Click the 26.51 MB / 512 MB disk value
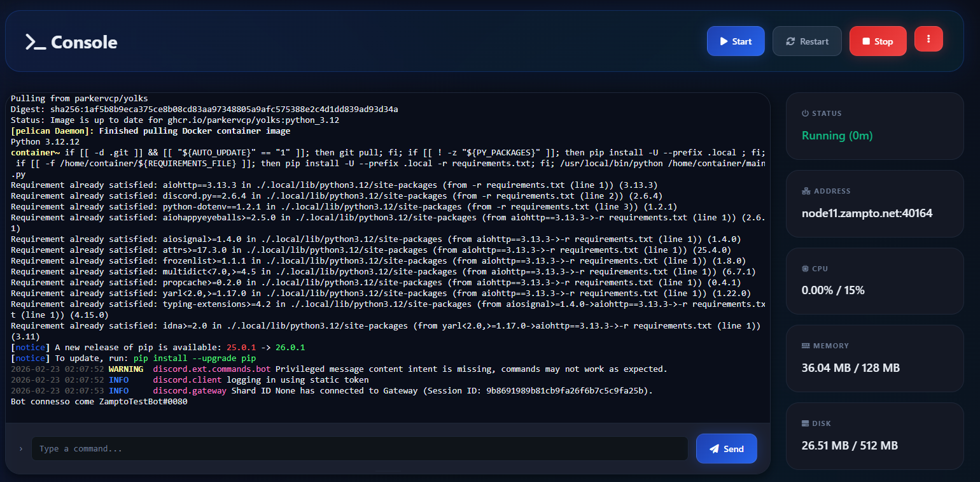Viewport: 980px width, 482px height. [850, 446]
